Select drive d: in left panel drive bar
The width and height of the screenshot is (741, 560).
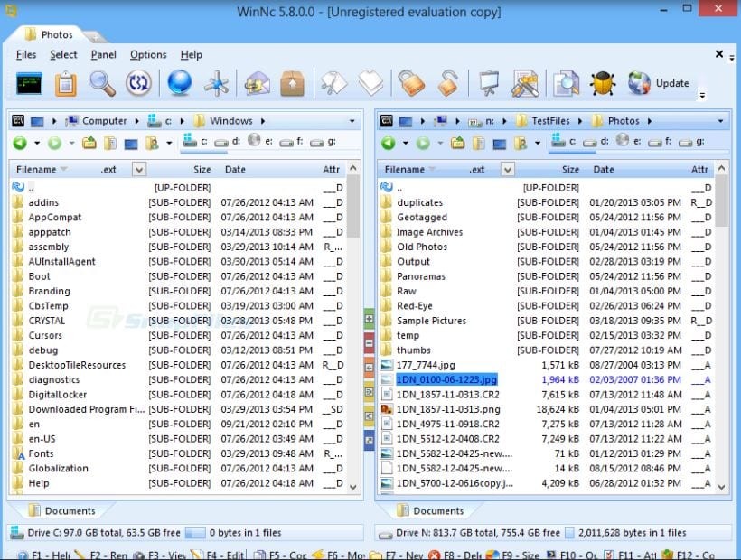[x=228, y=142]
